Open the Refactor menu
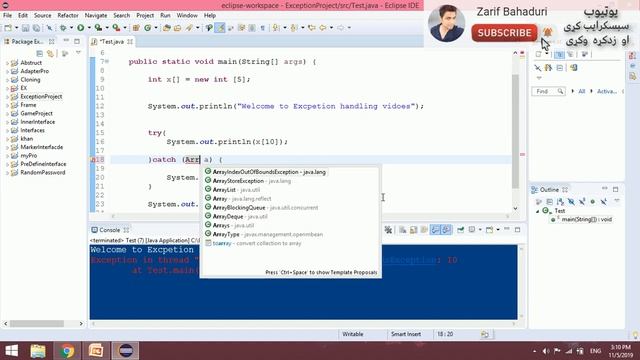This screenshot has width=640, height=360. tap(68, 16)
